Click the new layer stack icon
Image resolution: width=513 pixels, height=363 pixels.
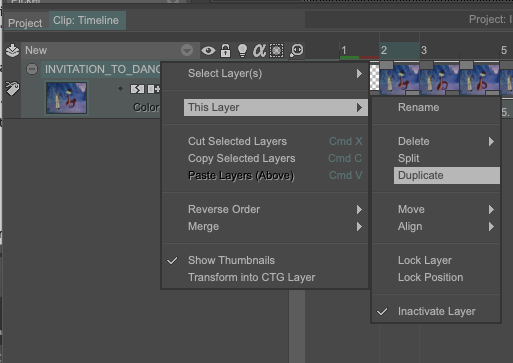pos(12,50)
